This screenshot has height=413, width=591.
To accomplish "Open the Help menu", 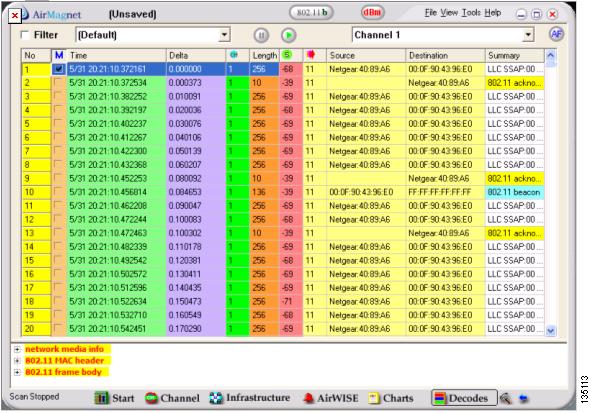I will (493, 13).
